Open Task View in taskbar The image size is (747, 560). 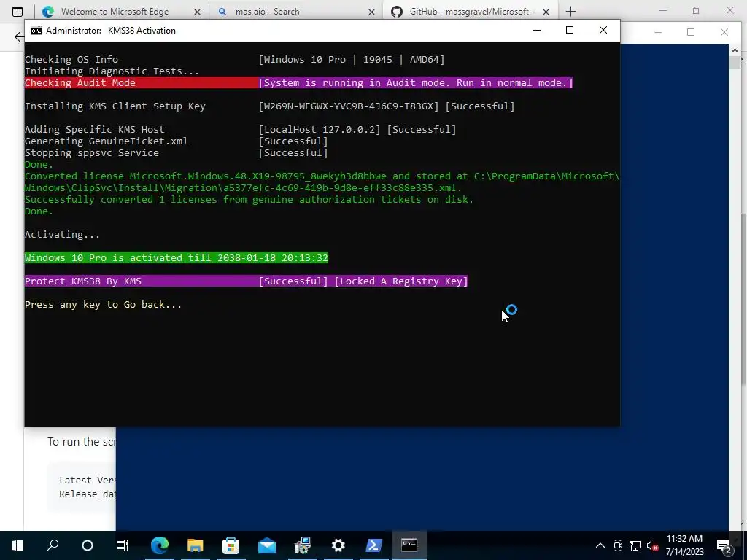[x=123, y=545]
